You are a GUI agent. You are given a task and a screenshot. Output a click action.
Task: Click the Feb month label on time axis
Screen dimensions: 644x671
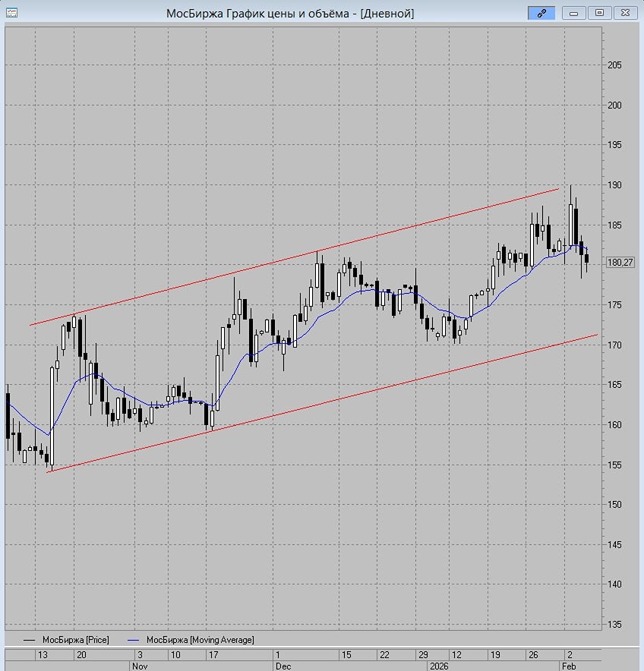click(x=569, y=666)
